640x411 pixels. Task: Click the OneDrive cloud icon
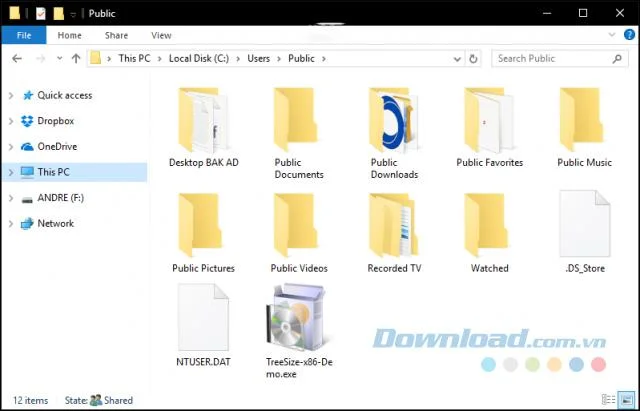pos(27,147)
